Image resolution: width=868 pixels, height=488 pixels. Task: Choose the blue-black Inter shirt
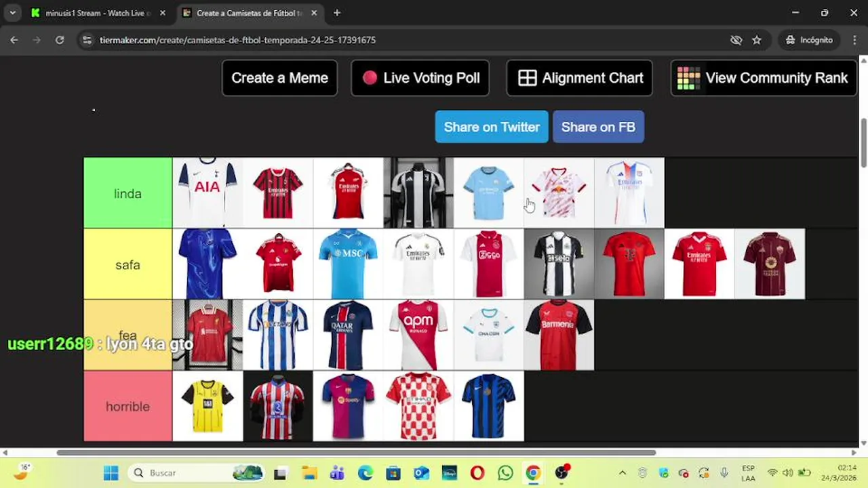click(488, 406)
